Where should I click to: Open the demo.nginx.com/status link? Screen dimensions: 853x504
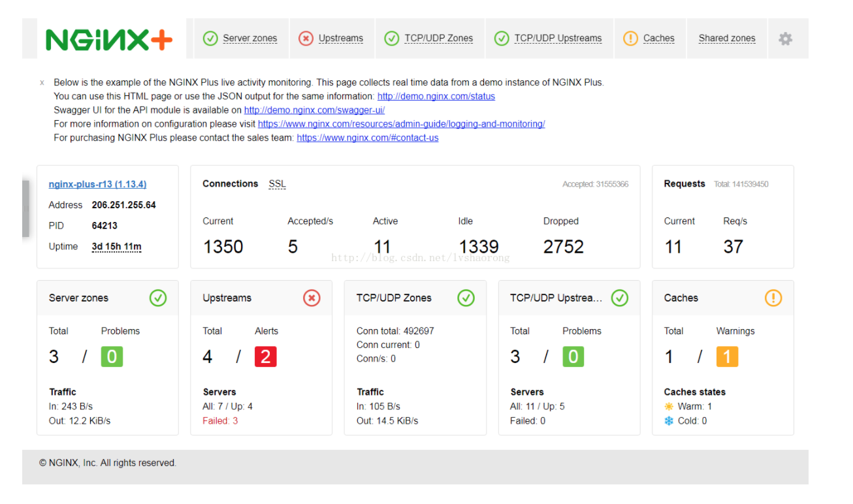pos(436,96)
